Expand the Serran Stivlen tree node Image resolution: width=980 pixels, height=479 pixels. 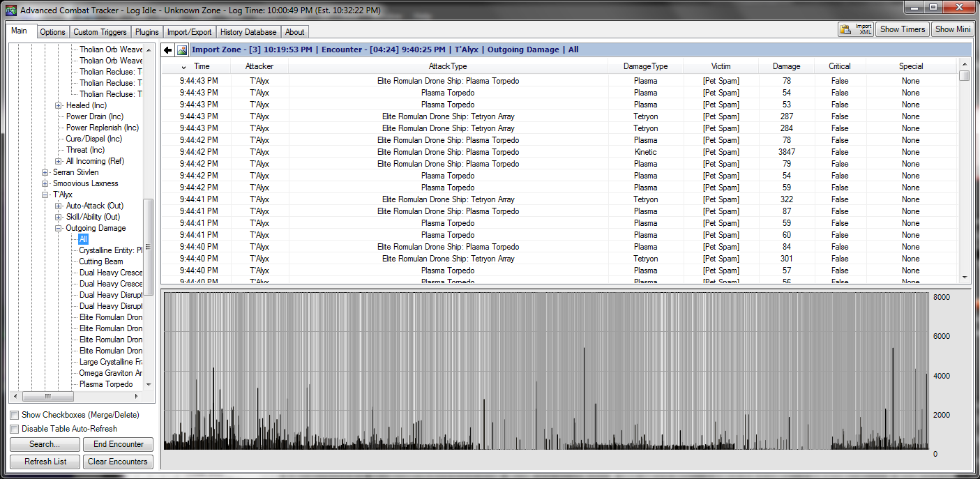pyautogui.click(x=45, y=172)
